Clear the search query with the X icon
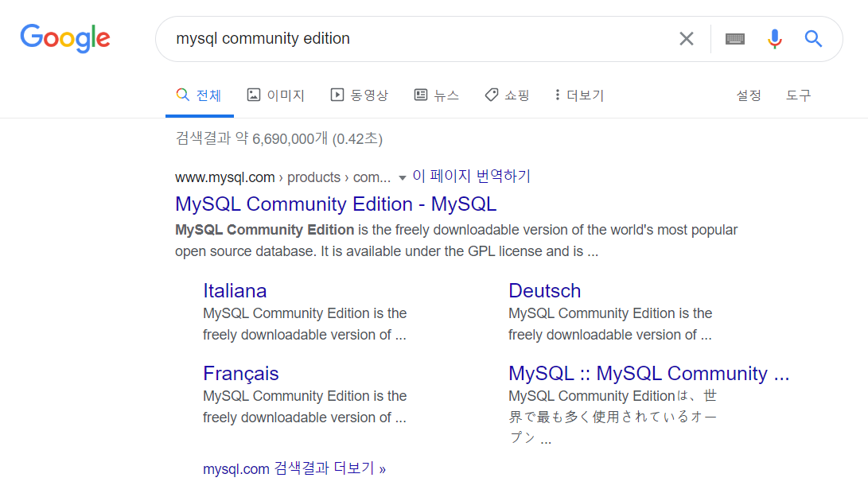 coord(687,39)
